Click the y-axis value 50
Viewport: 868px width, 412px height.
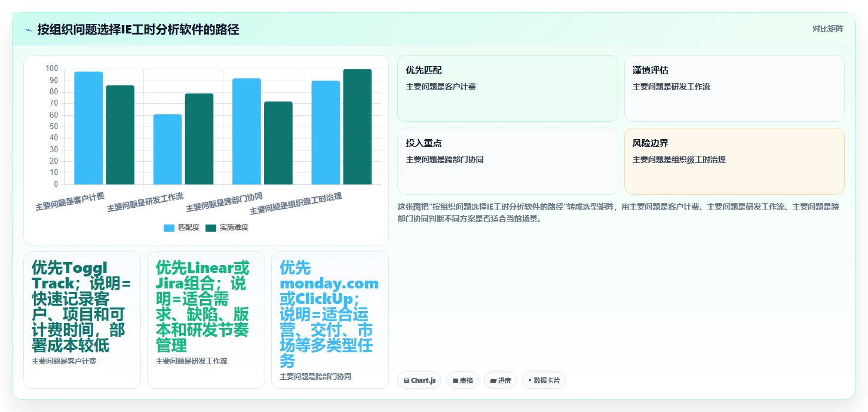pos(54,127)
